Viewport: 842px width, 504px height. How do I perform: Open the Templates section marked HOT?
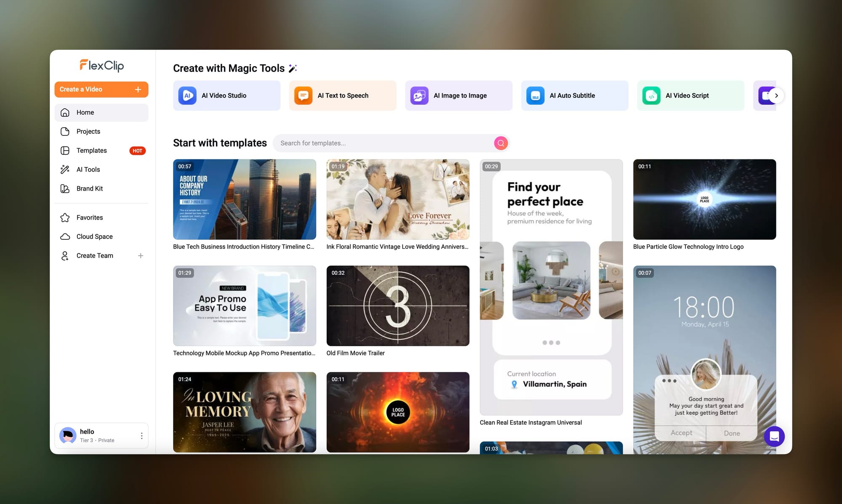click(92, 151)
